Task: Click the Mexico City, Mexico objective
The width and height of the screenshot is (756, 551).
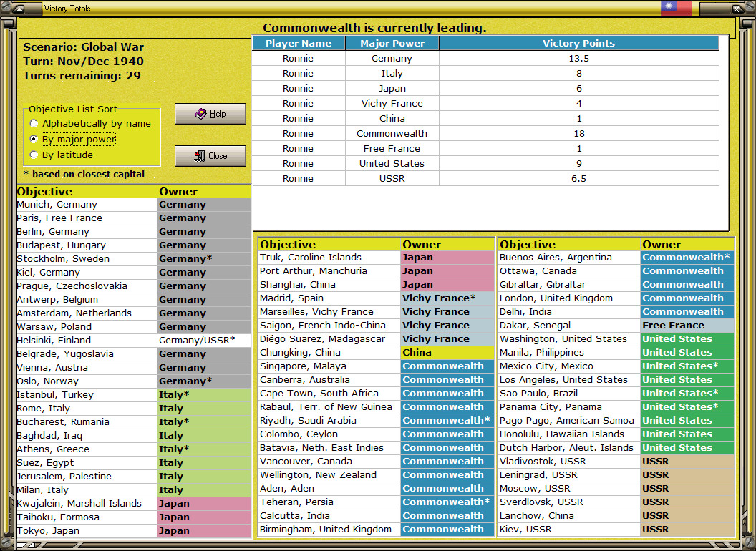Action: click(x=569, y=366)
